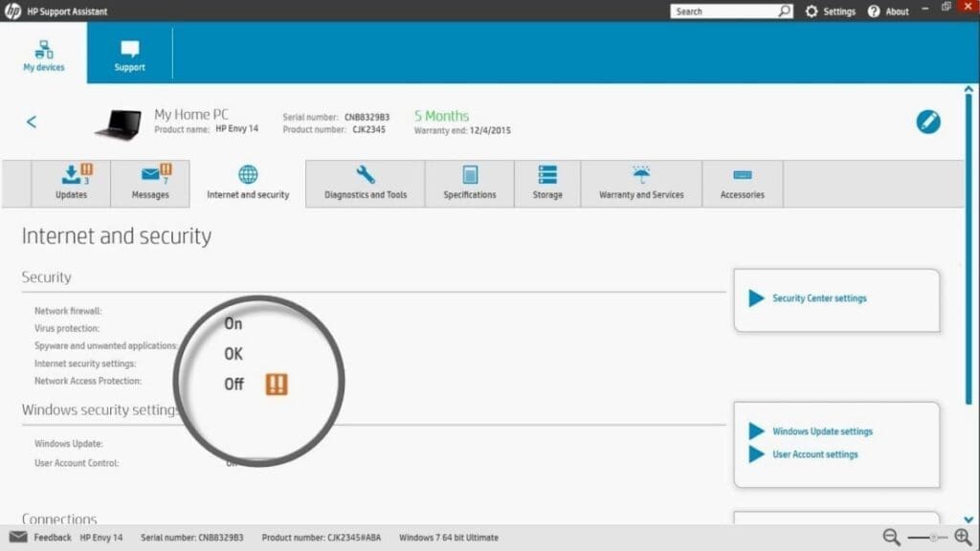Screen dimensions: 980x551
Task: Click 'Spyware and unwanted applications' label
Action: (105, 345)
